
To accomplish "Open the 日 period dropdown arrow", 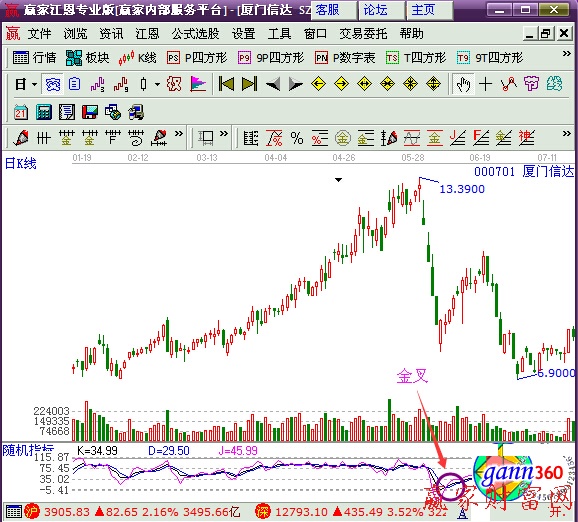I will tap(34, 84).
